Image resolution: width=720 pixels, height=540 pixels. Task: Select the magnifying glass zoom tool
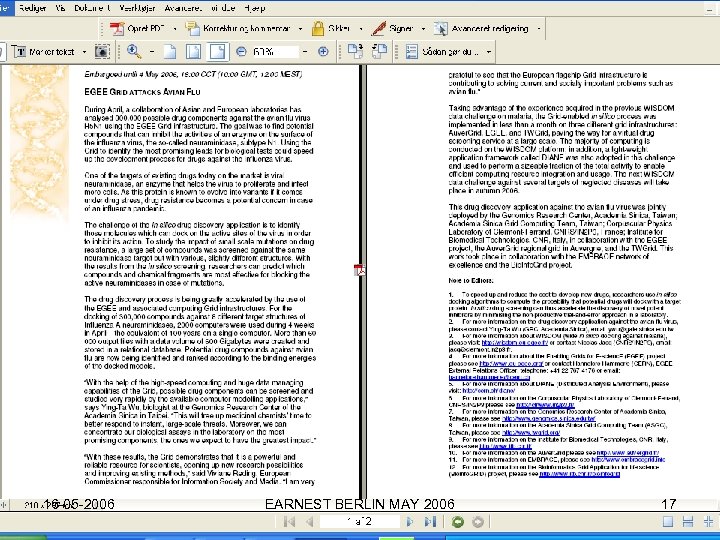[x=134, y=52]
